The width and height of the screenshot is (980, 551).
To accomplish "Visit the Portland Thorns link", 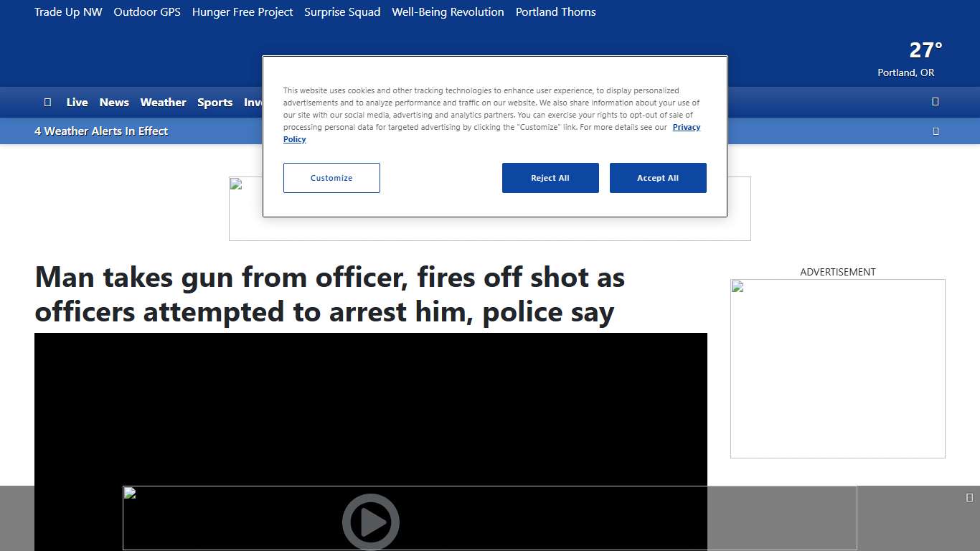I will coord(555,11).
